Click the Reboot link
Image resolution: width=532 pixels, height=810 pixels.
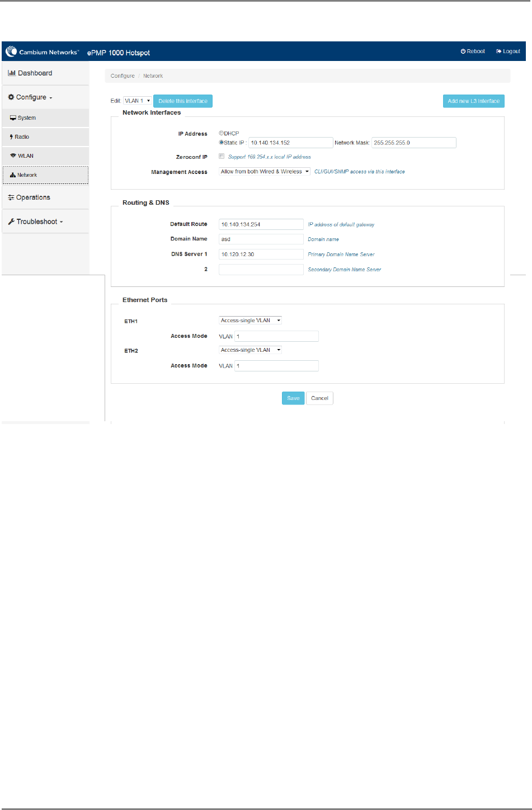pos(473,51)
